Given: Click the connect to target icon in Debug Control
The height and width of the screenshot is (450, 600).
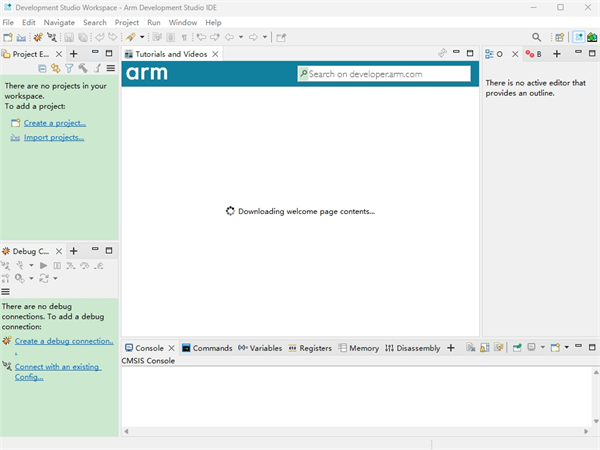Looking at the screenshot, I should pyautogui.click(x=5, y=266).
